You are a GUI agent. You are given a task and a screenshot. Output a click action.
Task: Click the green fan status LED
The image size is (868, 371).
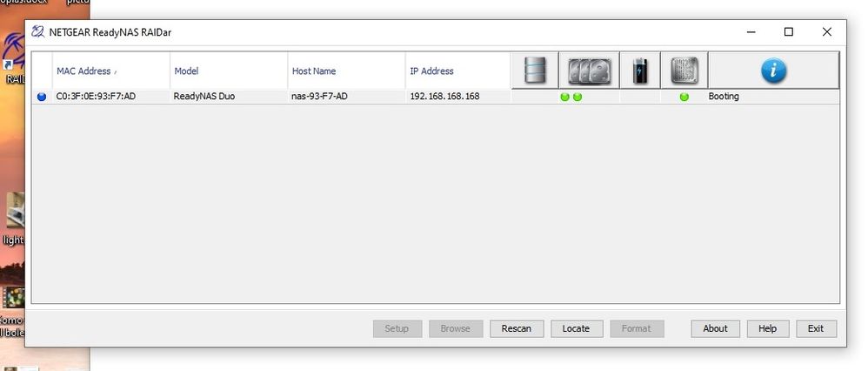click(684, 97)
